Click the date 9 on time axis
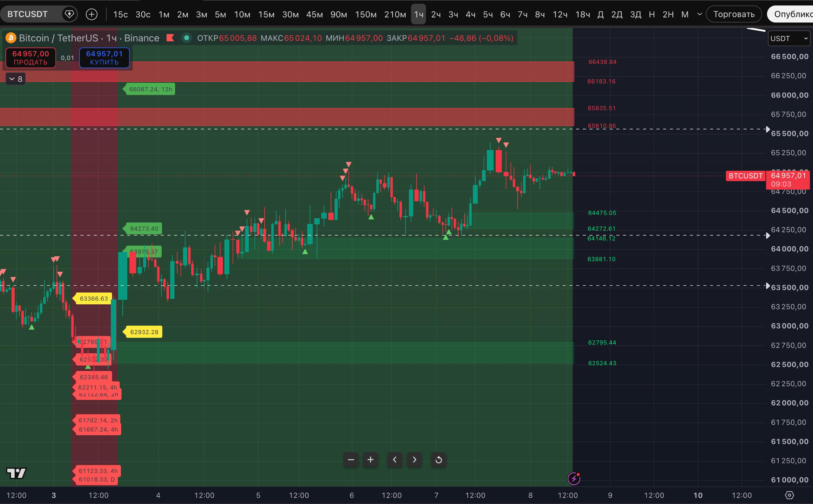 click(610, 495)
